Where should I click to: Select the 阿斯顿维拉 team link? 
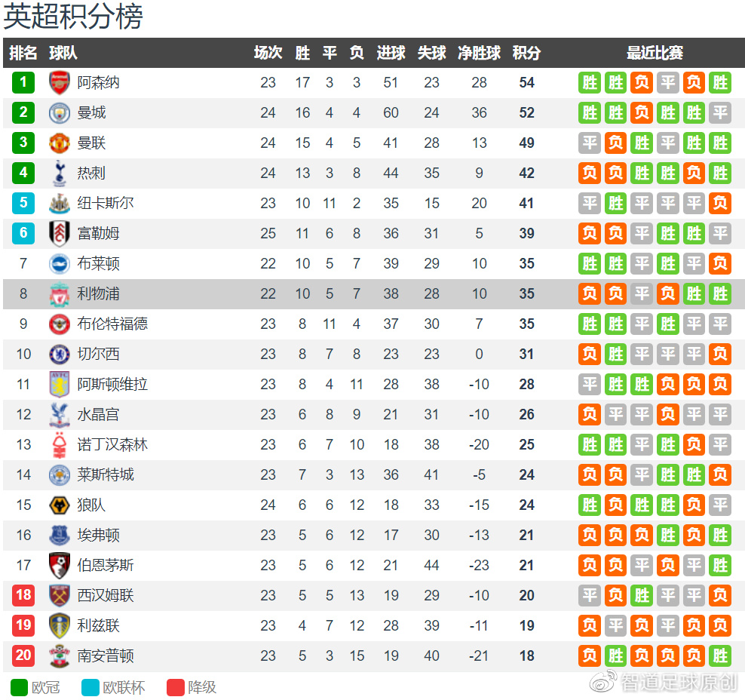point(112,384)
